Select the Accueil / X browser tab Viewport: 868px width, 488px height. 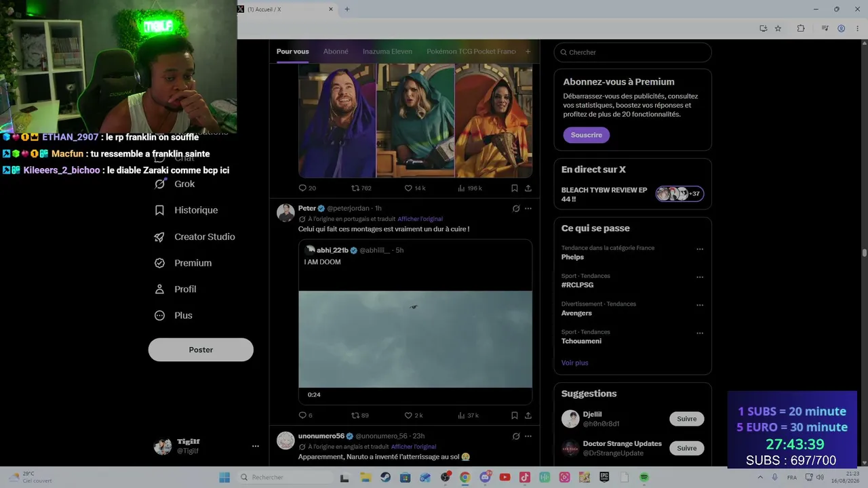click(285, 9)
